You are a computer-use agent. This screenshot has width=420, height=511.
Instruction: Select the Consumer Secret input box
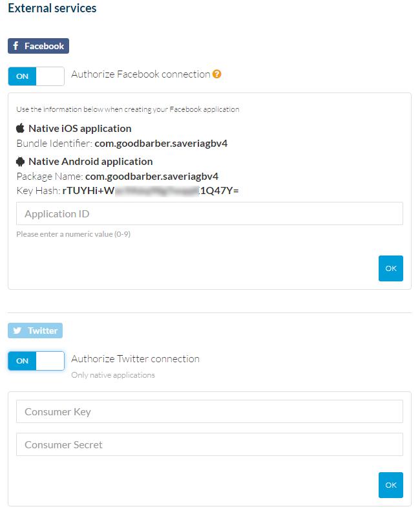tap(209, 444)
